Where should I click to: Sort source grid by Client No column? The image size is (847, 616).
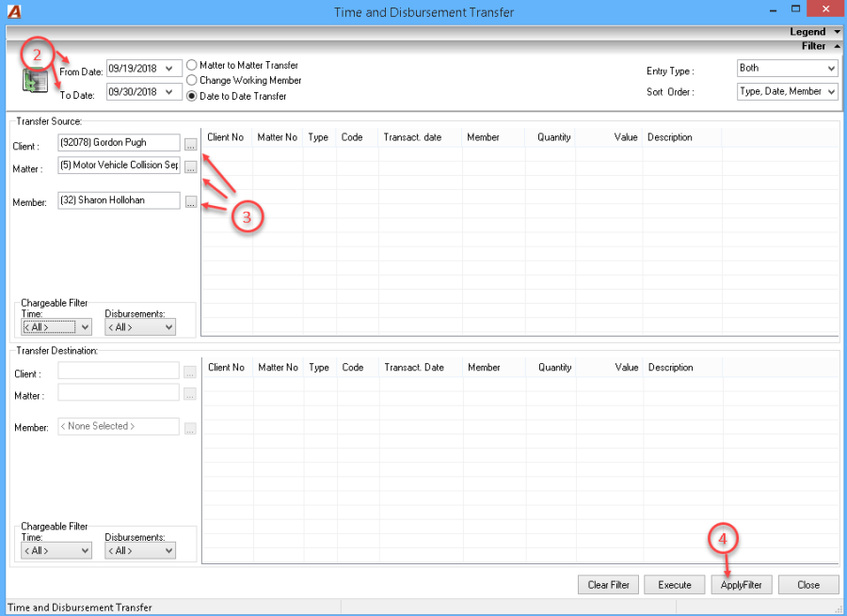click(x=227, y=137)
